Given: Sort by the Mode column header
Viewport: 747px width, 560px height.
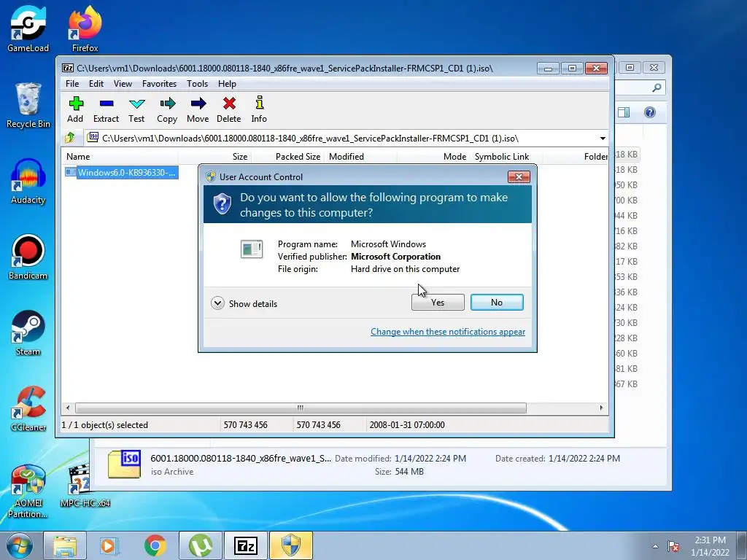Looking at the screenshot, I should click(x=433, y=157).
